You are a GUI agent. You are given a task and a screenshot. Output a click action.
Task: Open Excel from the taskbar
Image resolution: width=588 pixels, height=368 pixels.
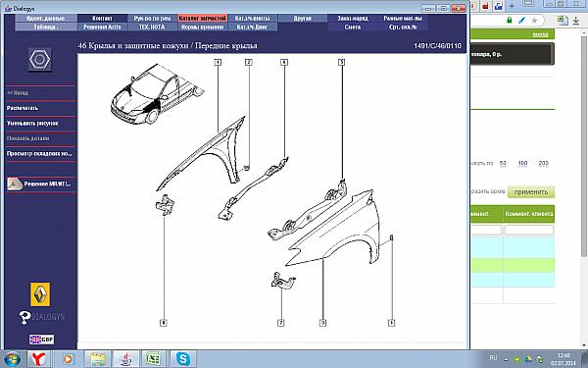coord(154,359)
